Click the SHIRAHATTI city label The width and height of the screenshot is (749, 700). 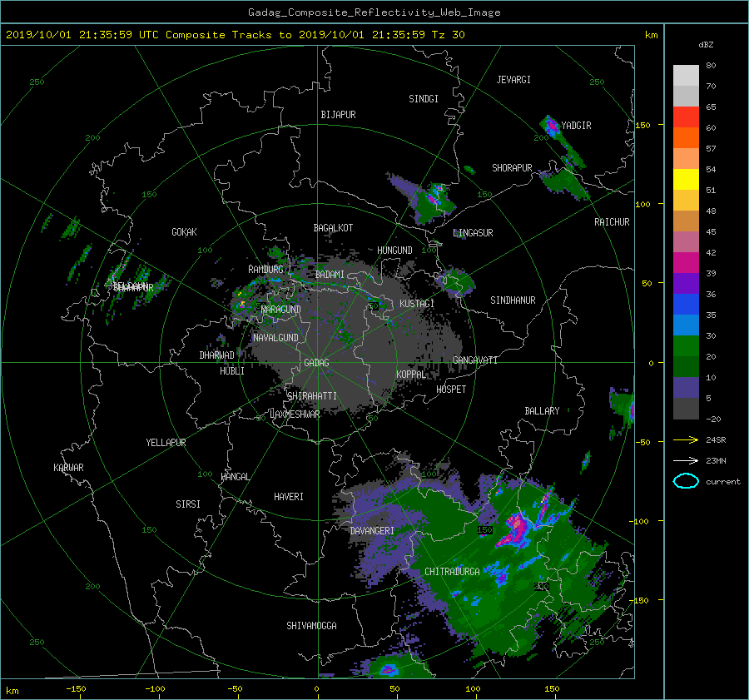click(x=312, y=396)
